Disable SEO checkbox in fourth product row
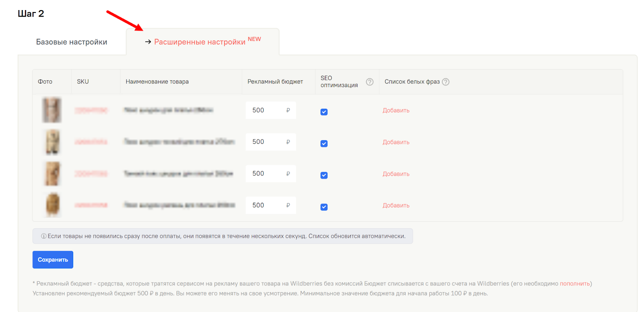The height and width of the screenshot is (312, 644). [324, 207]
